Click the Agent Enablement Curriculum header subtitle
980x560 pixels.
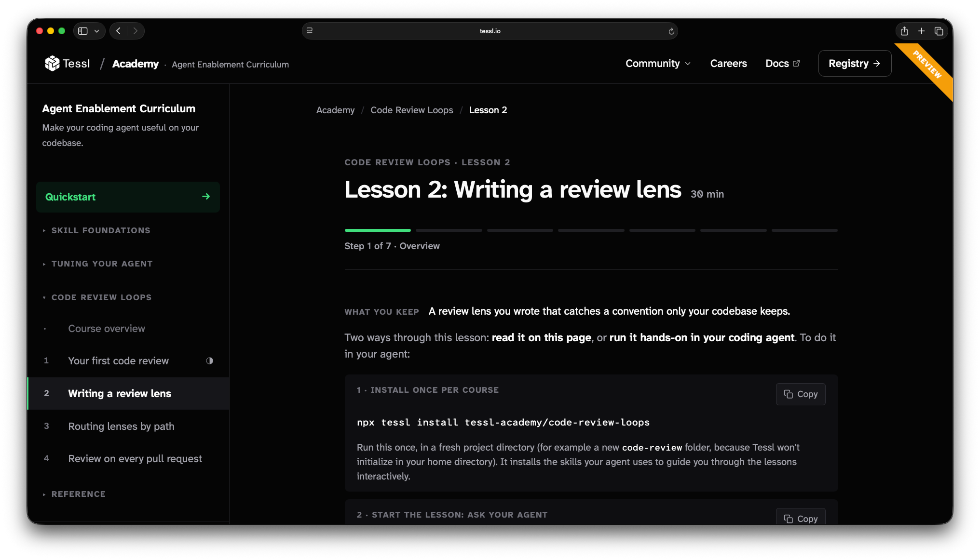coord(230,65)
